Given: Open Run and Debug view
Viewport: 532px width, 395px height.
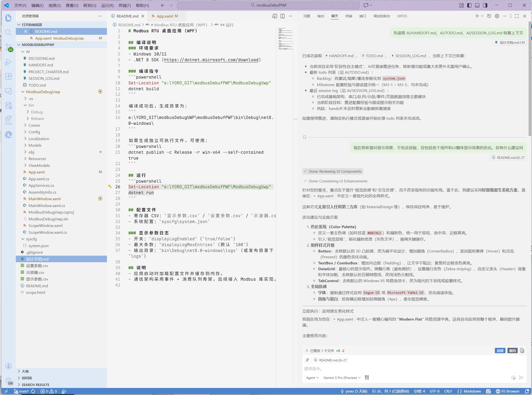Looking at the screenshot, I should (8, 62).
